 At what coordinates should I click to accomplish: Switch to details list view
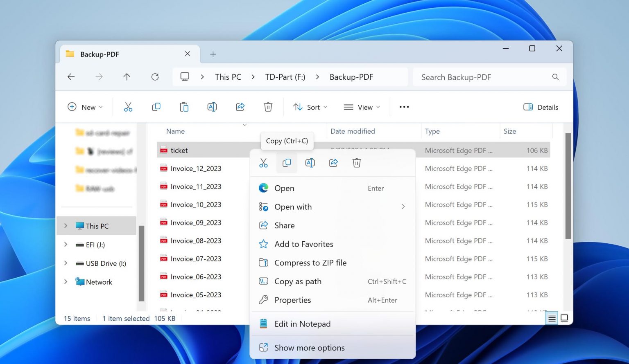click(x=552, y=318)
